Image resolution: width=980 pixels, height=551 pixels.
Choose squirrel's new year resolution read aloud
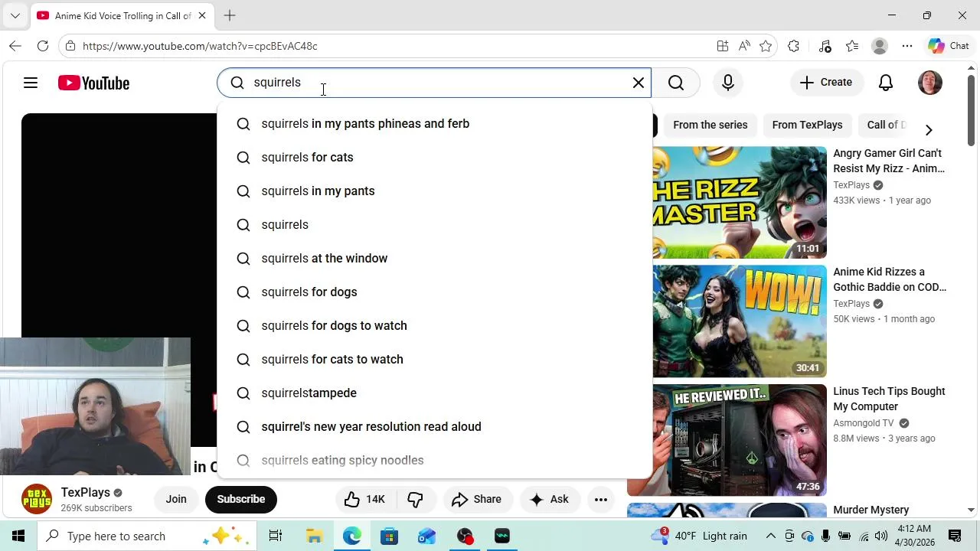coord(435,427)
